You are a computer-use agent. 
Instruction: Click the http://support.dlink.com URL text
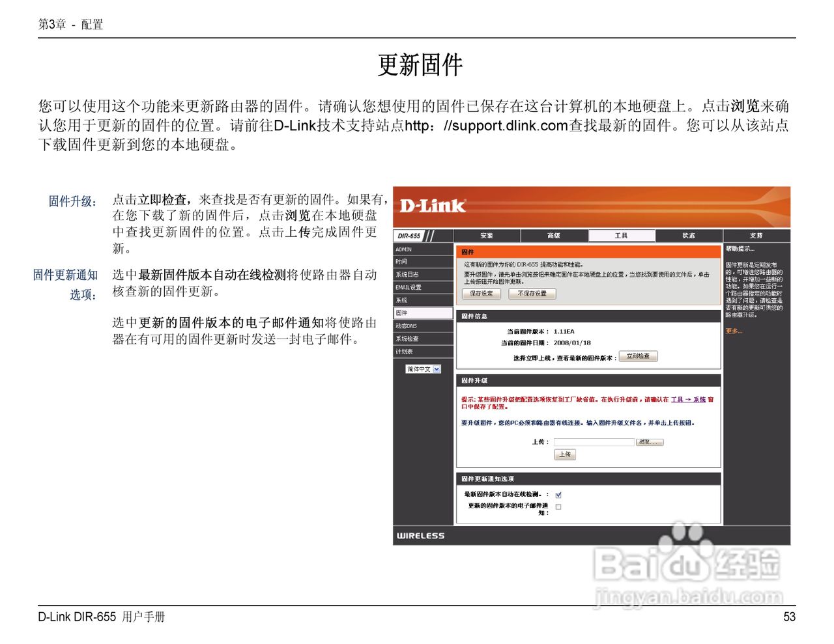487,125
